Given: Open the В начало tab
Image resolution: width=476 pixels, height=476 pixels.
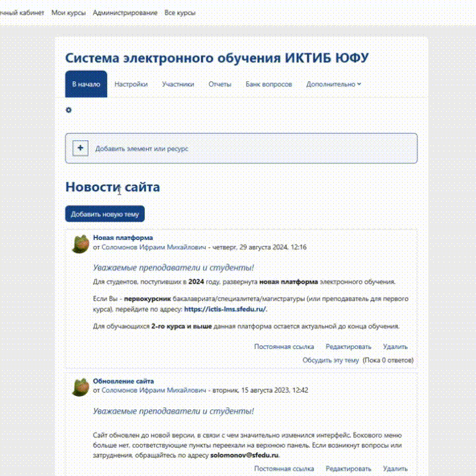Looking at the screenshot, I should (x=86, y=84).
